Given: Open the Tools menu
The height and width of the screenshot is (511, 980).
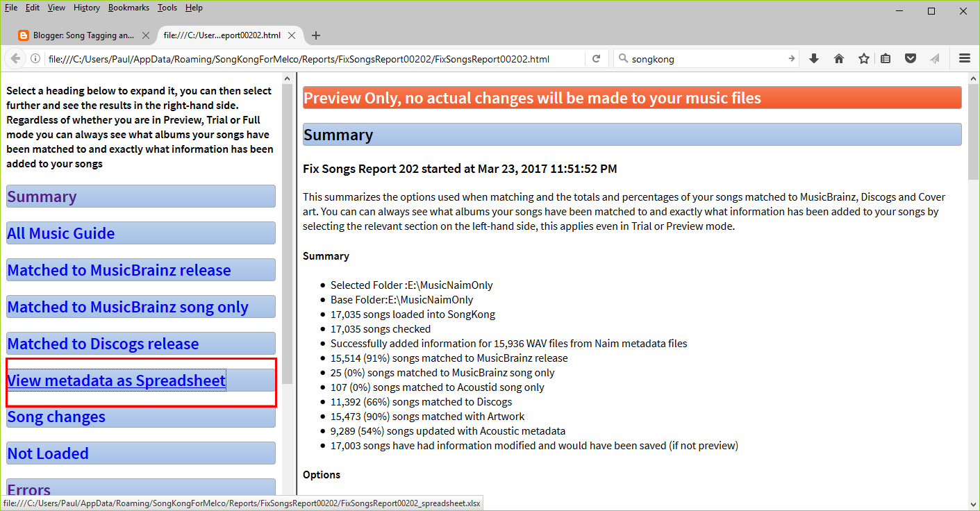Looking at the screenshot, I should (x=167, y=8).
